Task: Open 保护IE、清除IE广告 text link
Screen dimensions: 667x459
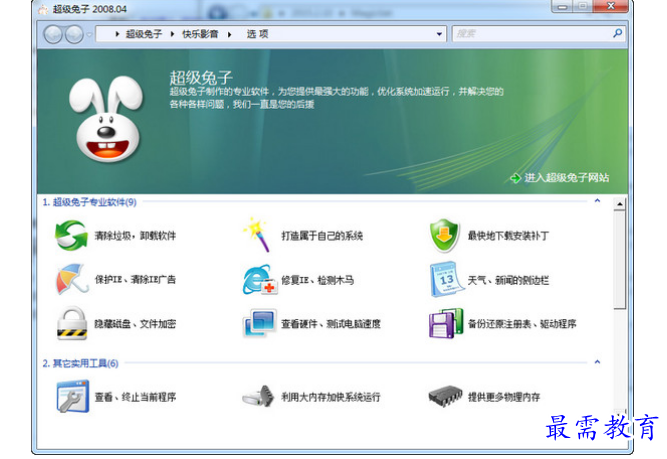Action: click(135, 279)
